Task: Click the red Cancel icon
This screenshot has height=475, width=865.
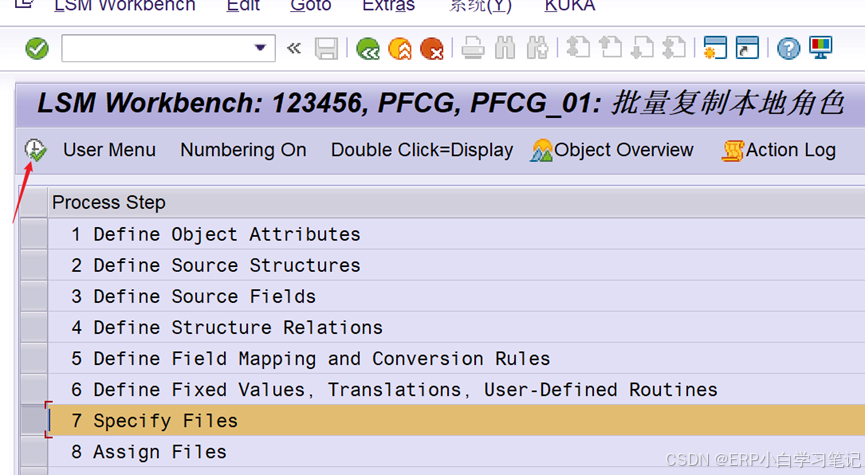Action: (432, 49)
